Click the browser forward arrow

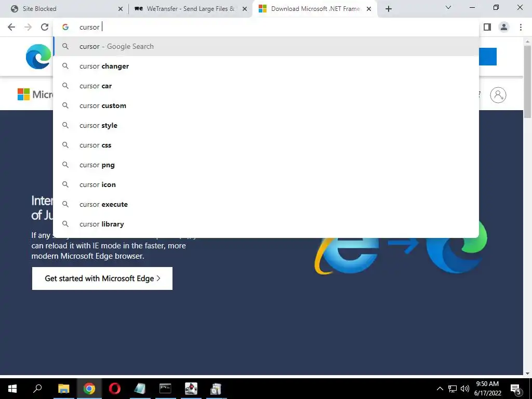point(28,27)
